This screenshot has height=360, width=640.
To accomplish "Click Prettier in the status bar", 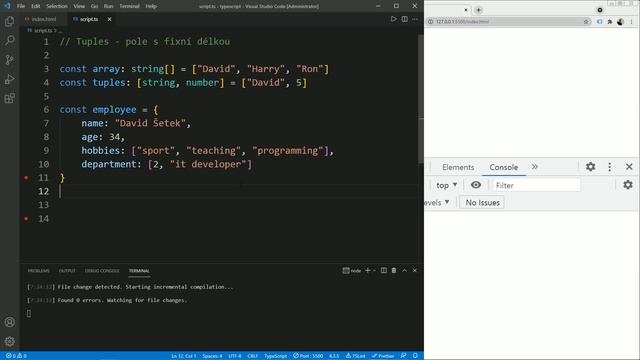I will coord(383,356).
